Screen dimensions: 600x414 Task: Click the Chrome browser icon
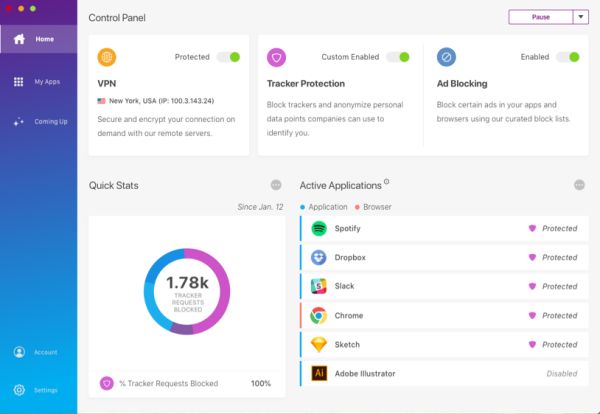(319, 315)
